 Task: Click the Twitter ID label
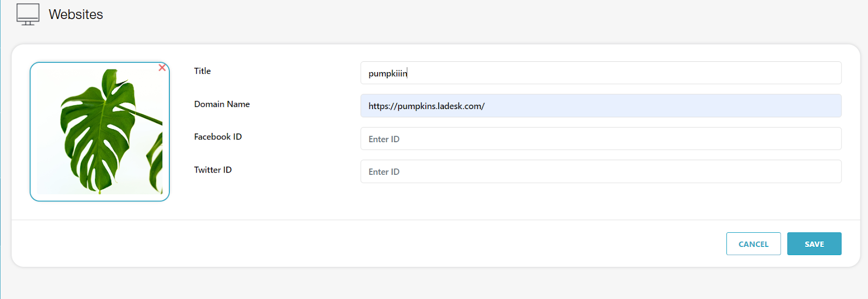[213, 170]
